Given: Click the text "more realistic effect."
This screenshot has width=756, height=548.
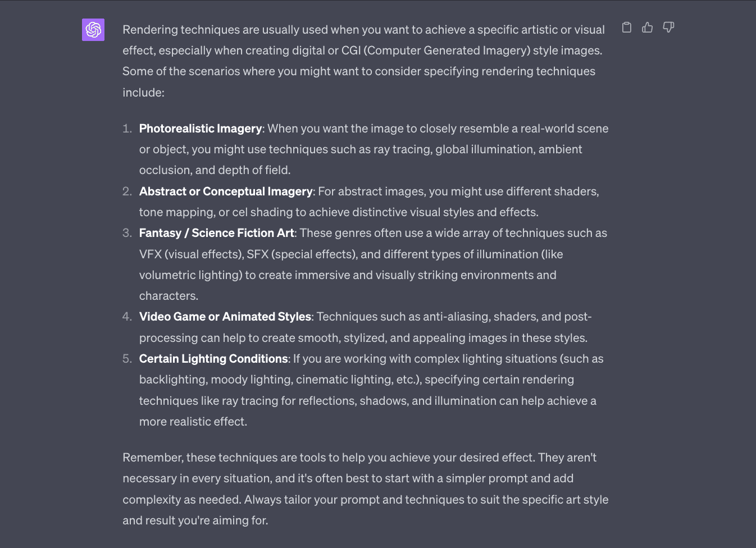Looking at the screenshot, I should tap(193, 422).
